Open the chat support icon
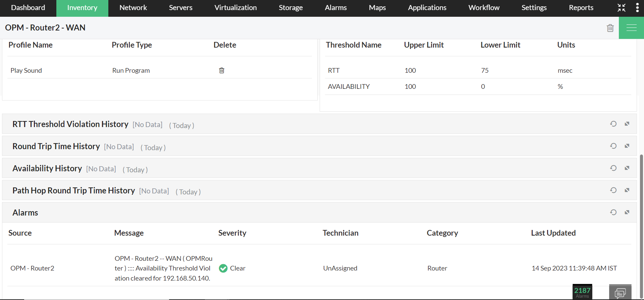The width and height of the screenshot is (644, 300). pos(620,293)
